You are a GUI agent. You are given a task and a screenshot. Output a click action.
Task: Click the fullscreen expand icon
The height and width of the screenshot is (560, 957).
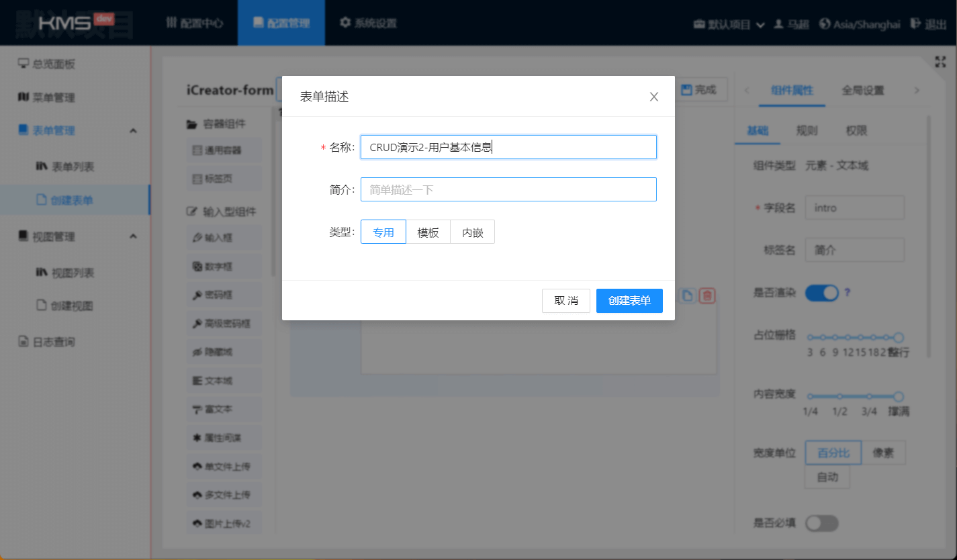coord(940,62)
